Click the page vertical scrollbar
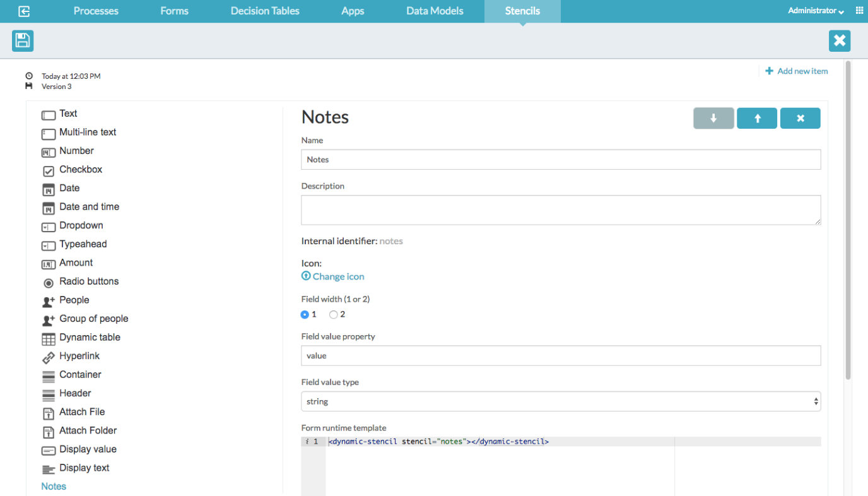Image resolution: width=868 pixels, height=496 pixels. 848,220
